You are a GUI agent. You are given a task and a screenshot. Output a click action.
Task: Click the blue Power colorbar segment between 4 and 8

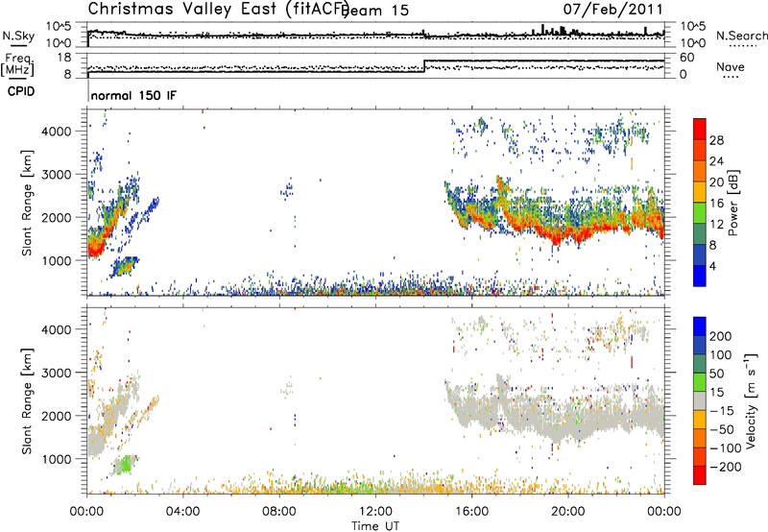[700, 255]
